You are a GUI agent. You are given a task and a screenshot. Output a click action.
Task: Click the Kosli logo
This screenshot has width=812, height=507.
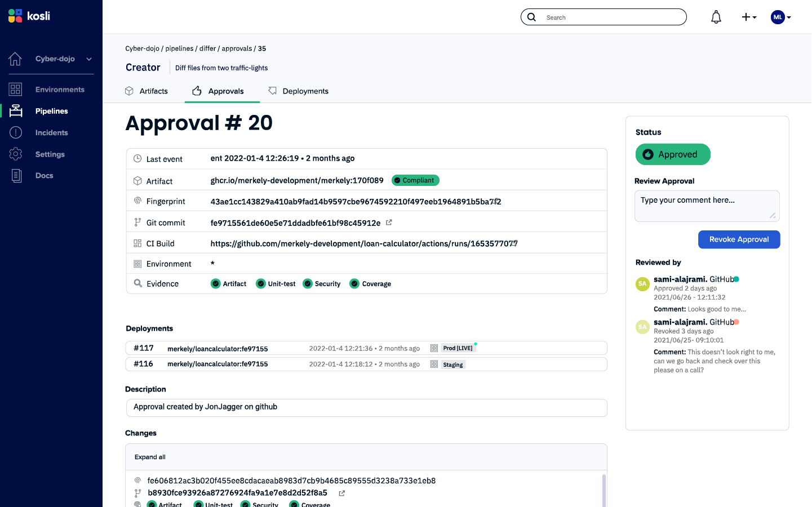point(29,16)
